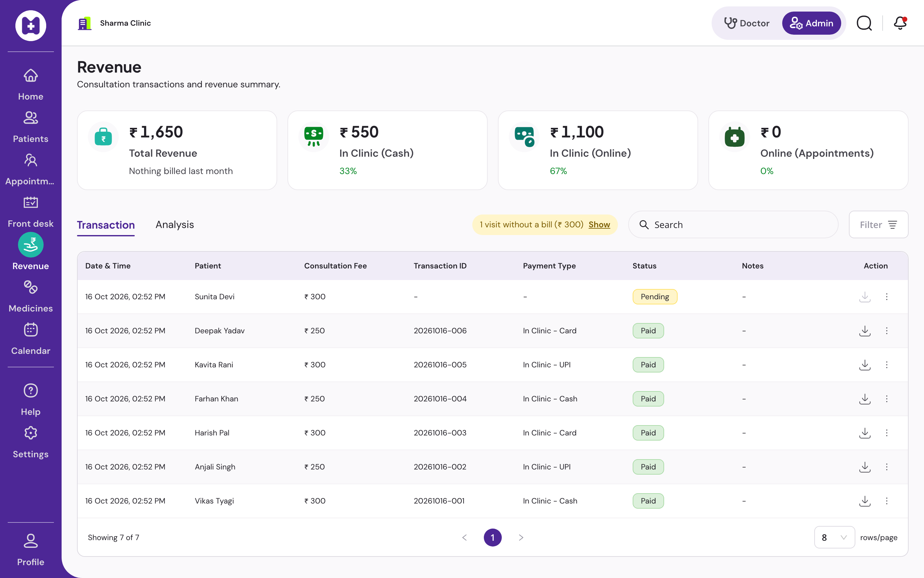The width and height of the screenshot is (924, 578).
Task: Open the Profile sidebar icon
Action: point(30,541)
